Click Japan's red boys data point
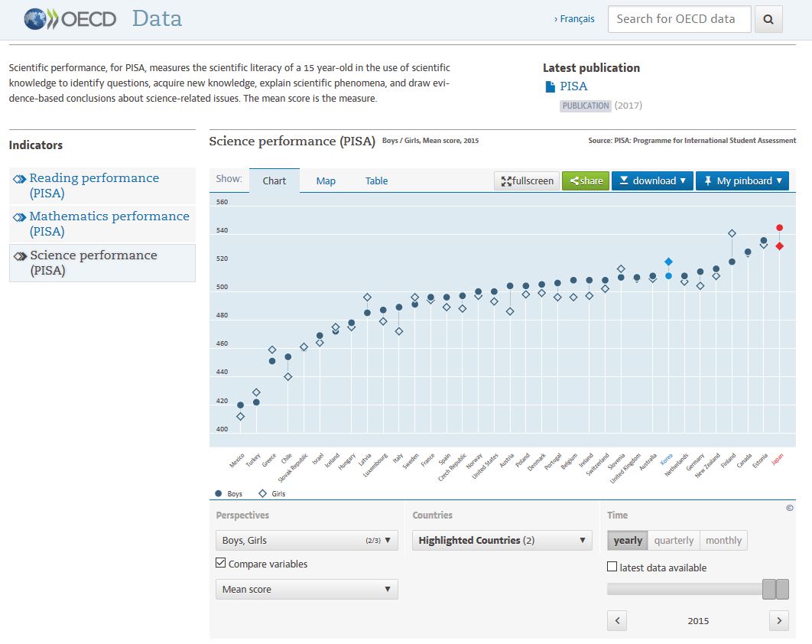 [779, 227]
